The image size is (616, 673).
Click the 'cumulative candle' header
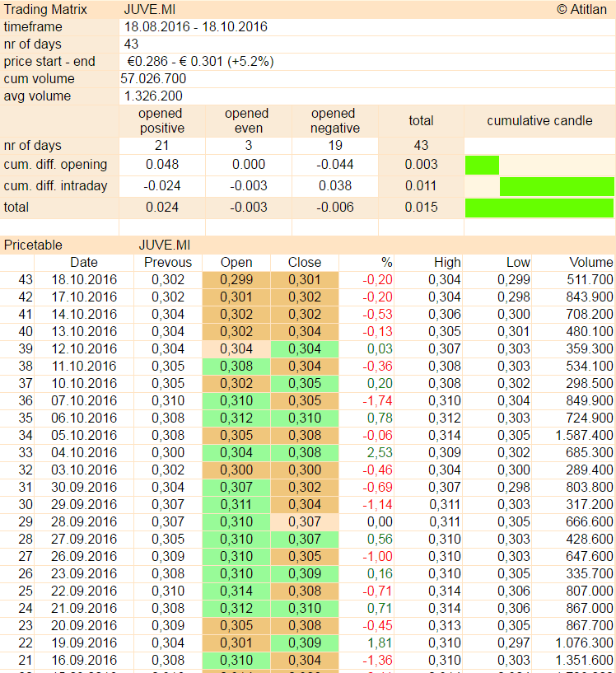click(x=539, y=120)
